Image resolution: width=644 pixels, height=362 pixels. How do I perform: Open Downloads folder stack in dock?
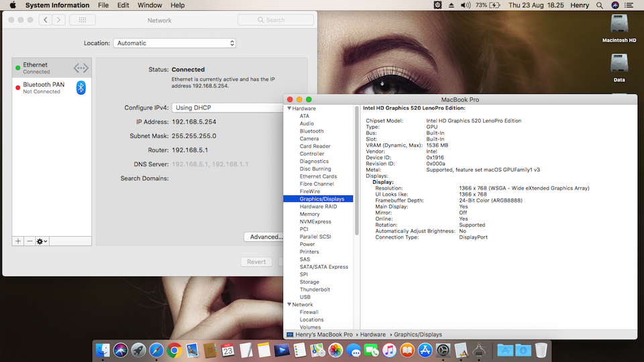[523, 351]
